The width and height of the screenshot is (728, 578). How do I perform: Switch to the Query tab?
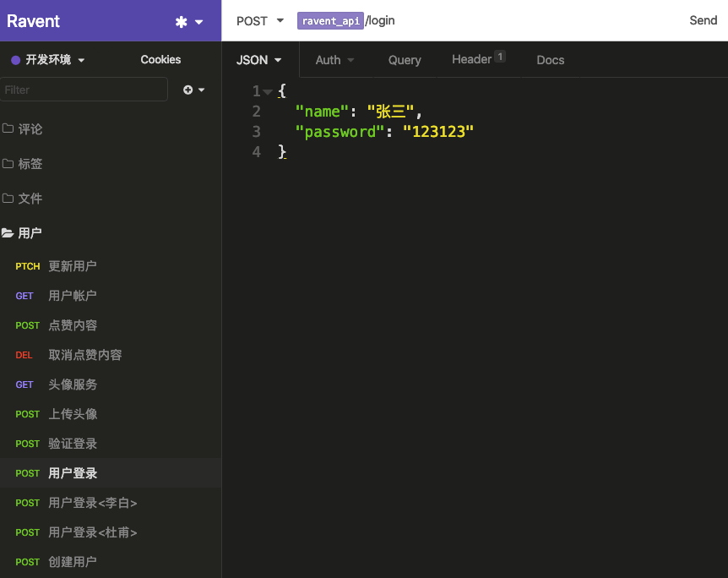point(405,60)
